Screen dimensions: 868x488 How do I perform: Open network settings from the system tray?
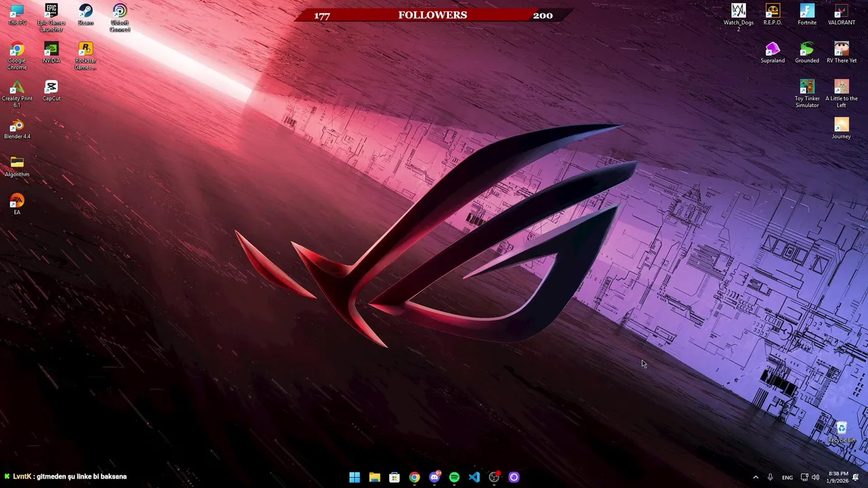804,477
